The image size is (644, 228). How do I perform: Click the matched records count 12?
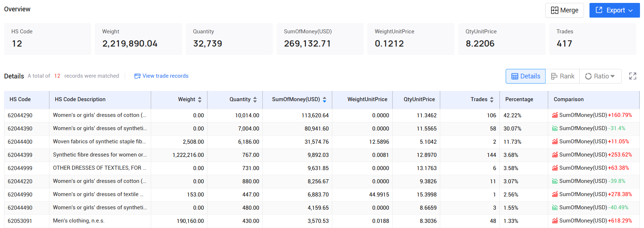pyautogui.click(x=57, y=76)
